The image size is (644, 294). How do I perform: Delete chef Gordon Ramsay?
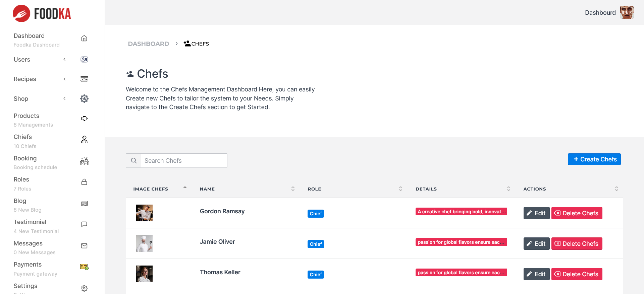577,213
